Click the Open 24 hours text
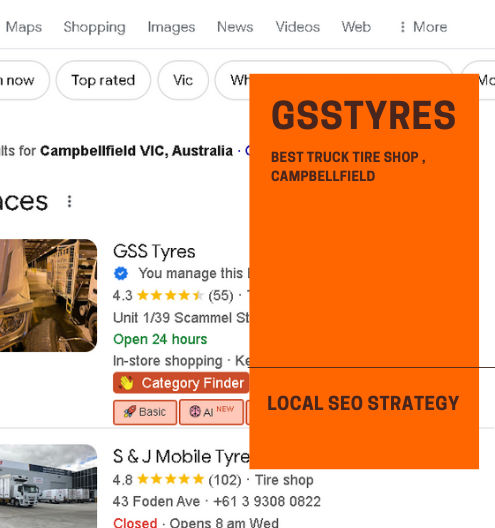Image resolution: width=495 pixels, height=528 pixels. pyautogui.click(x=160, y=339)
